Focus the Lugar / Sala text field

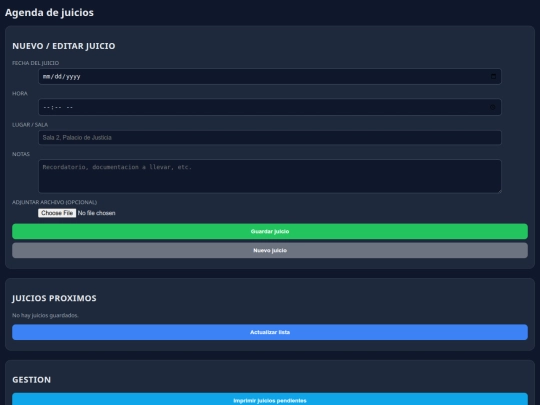[x=270, y=137]
